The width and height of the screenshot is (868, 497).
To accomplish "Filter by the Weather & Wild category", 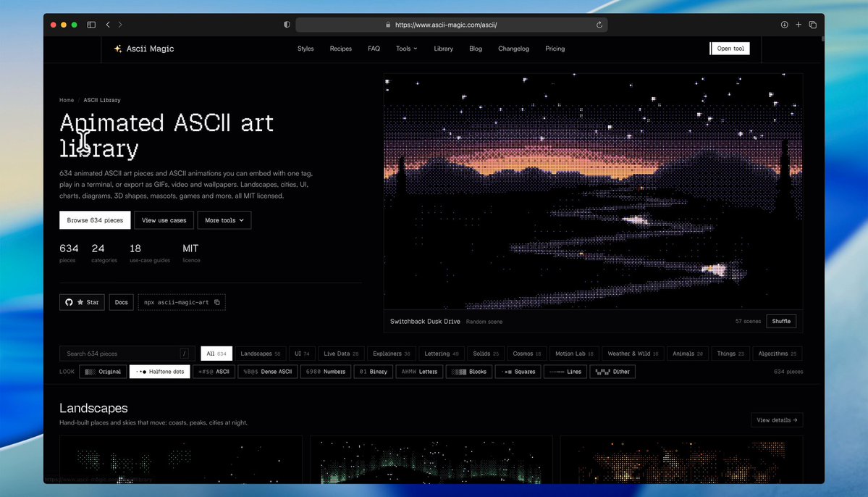I will [633, 354].
